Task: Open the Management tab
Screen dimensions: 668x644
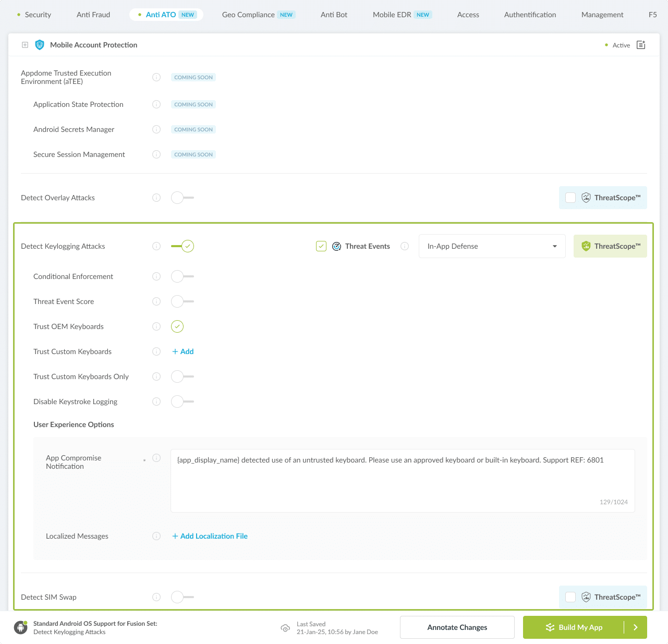Action: pos(602,15)
